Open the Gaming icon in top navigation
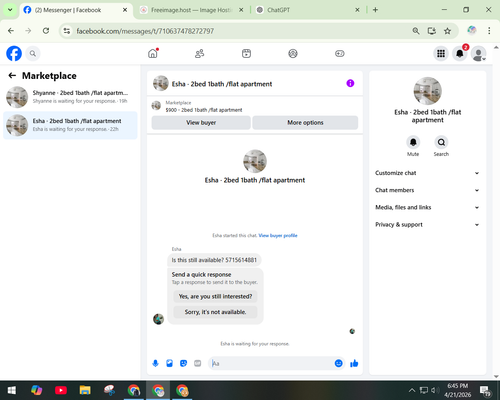The image size is (500, 400). coord(340,53)
